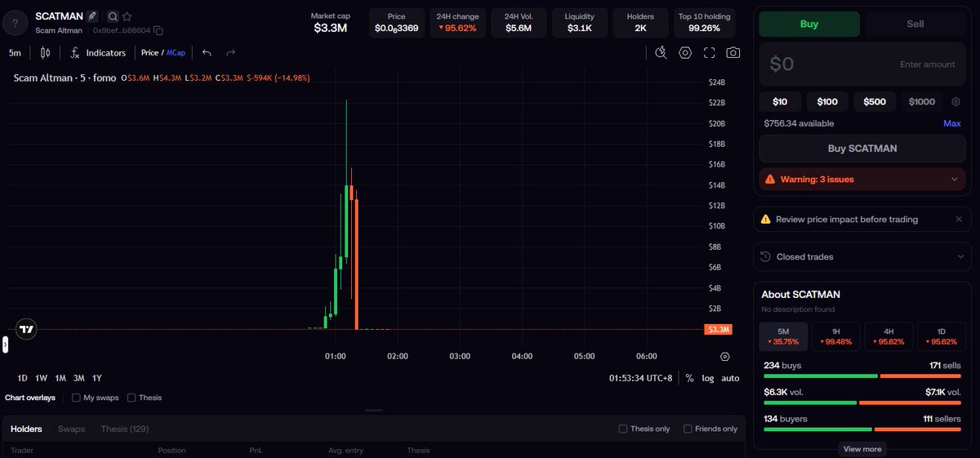
Task: Switch to the Holders tab
Action: point(26,429)
